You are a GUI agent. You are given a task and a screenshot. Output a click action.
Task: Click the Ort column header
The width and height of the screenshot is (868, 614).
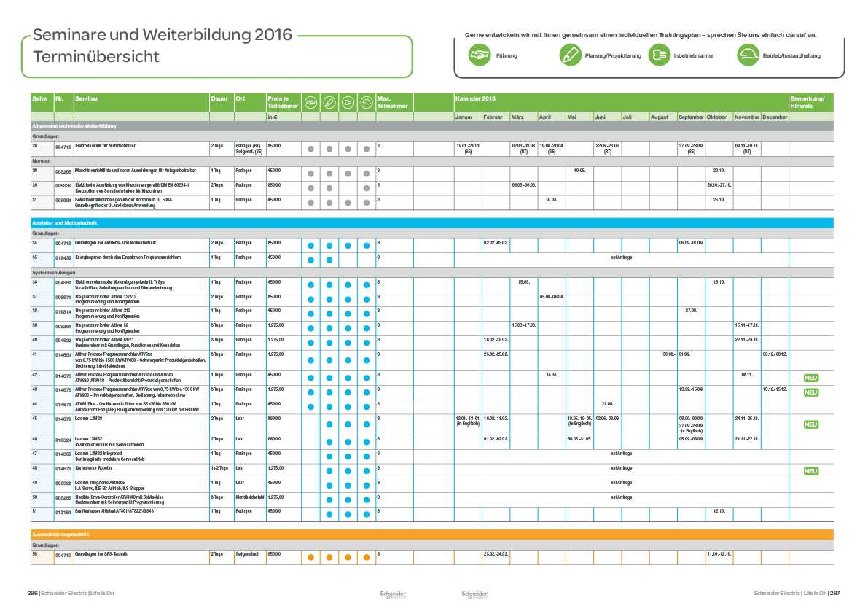241,98
